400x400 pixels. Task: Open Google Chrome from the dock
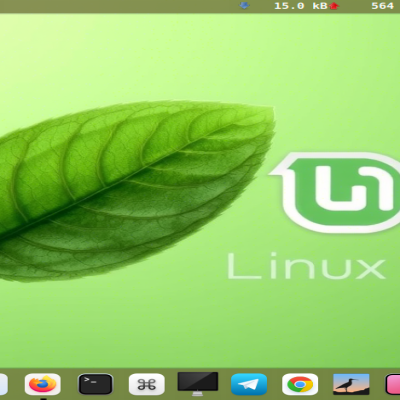tap(300, 384)
